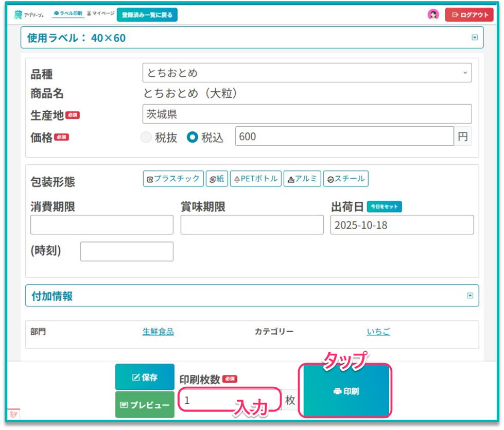Collapse the 使用ラベル section
Viewport: 504px width, 430px height.
pyautogui.click(x=475, y=38)
